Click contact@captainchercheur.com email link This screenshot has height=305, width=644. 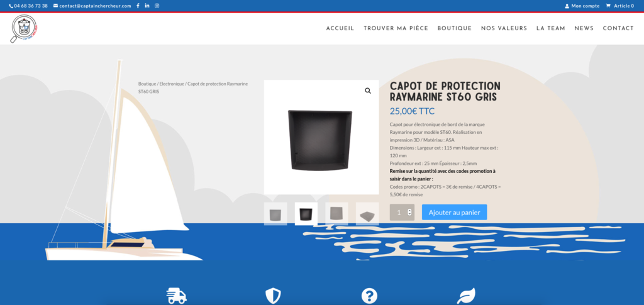pos(92,6)
